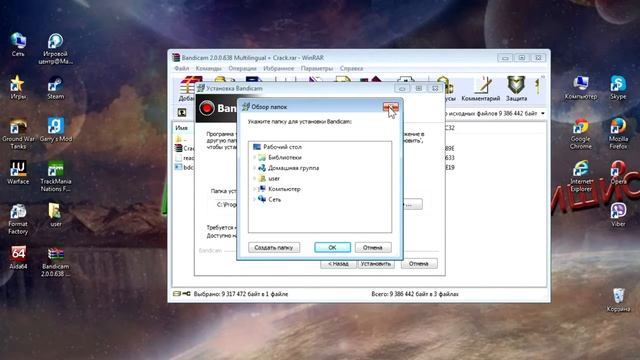
Task: Select Mozilla Firefox desktop shortcut
Action: [618, 134]
